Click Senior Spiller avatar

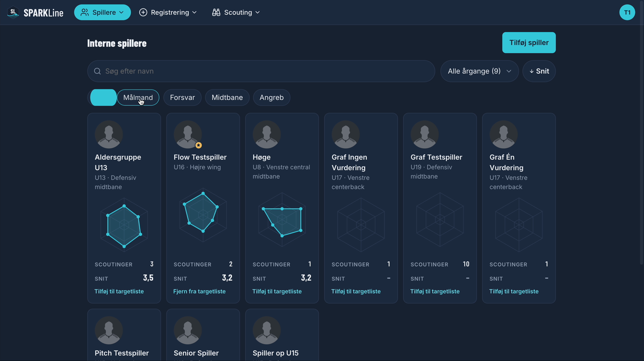pyautogui.click(x=188, y=330)
